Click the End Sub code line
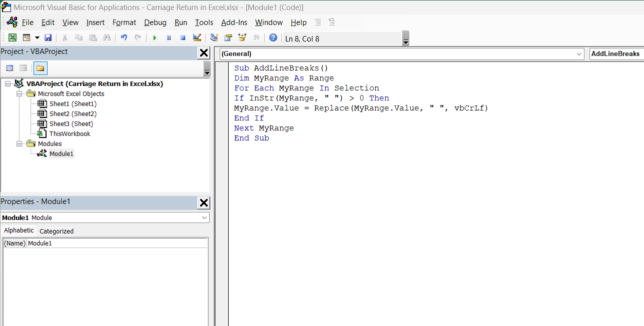The width and height of the screenshot is (644, 326). coord(251,138)
